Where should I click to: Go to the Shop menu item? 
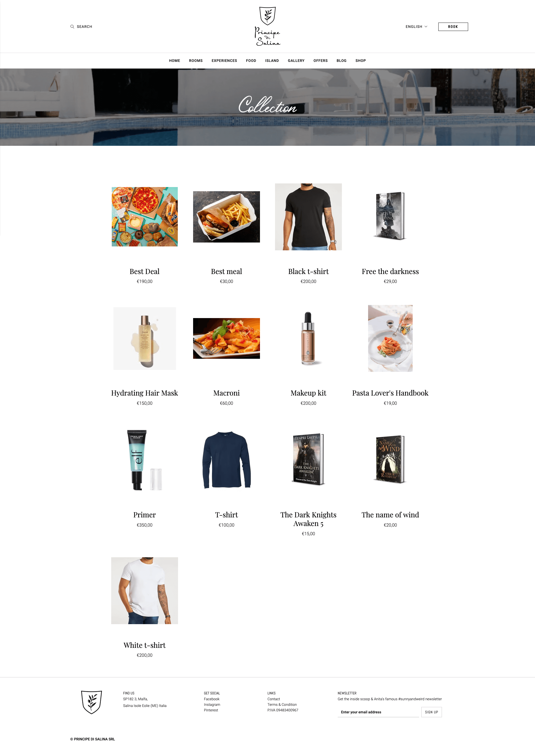(360, 61)
